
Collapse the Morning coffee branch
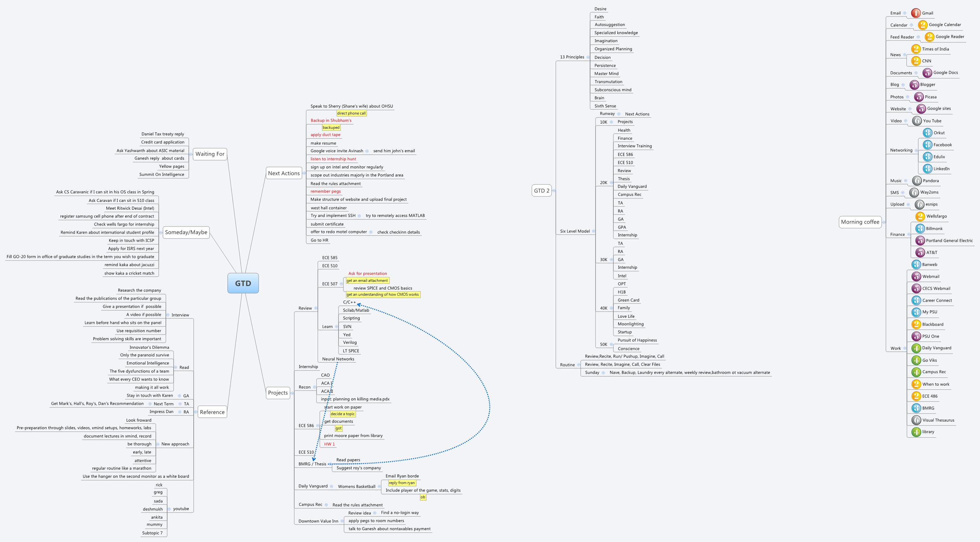pyautogui.click(x=883, y=222)
